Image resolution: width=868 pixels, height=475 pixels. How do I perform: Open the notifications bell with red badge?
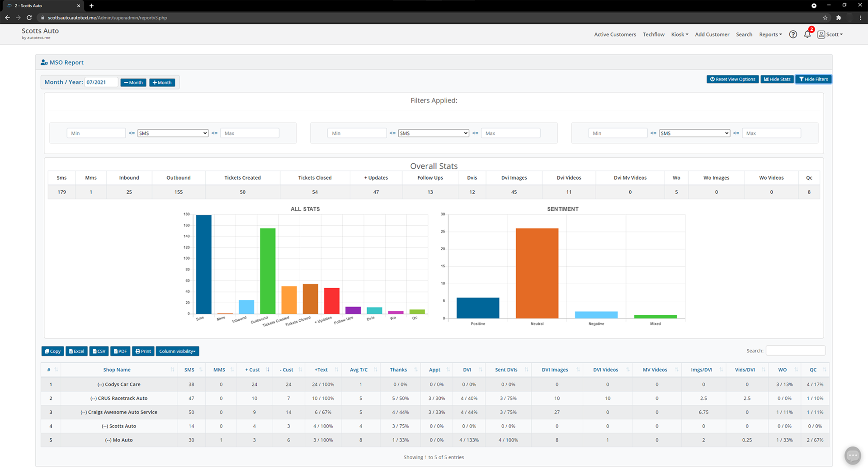point(807,34)
